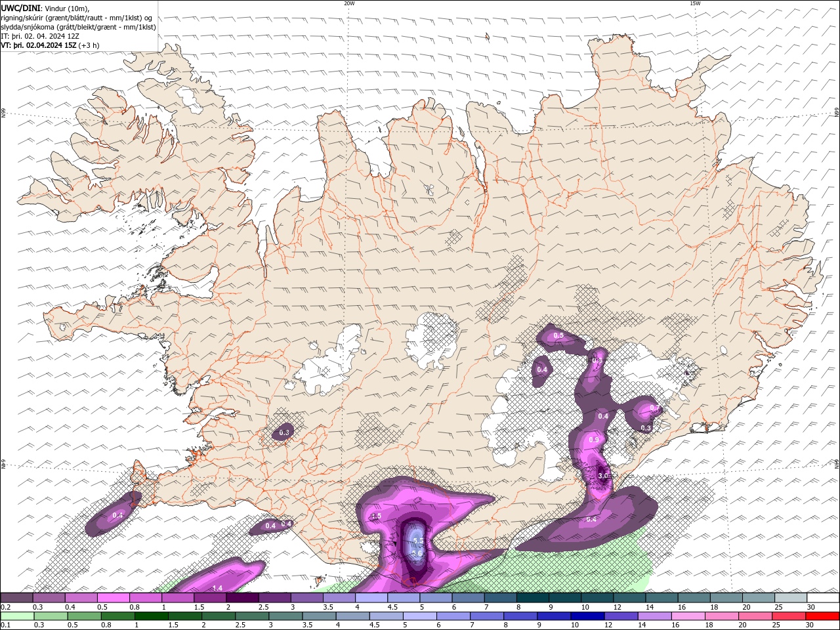Click the 1.4 value in the offshore band

218,587
